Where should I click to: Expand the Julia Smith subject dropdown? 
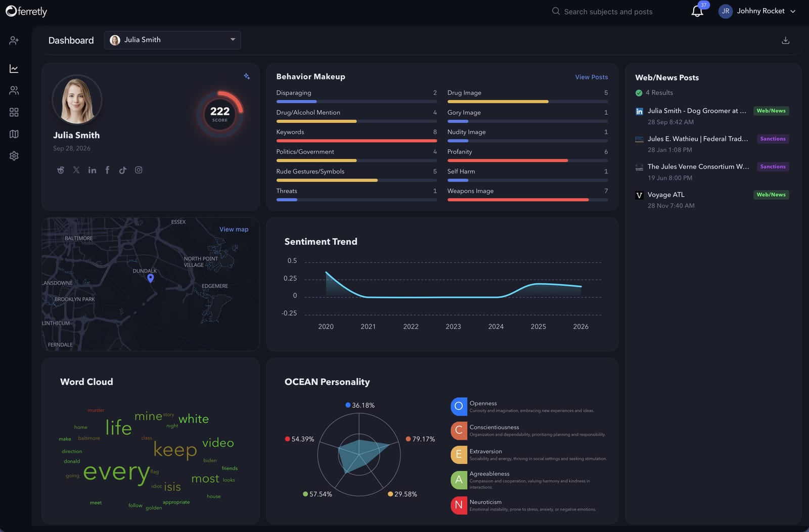click(172, 40)
